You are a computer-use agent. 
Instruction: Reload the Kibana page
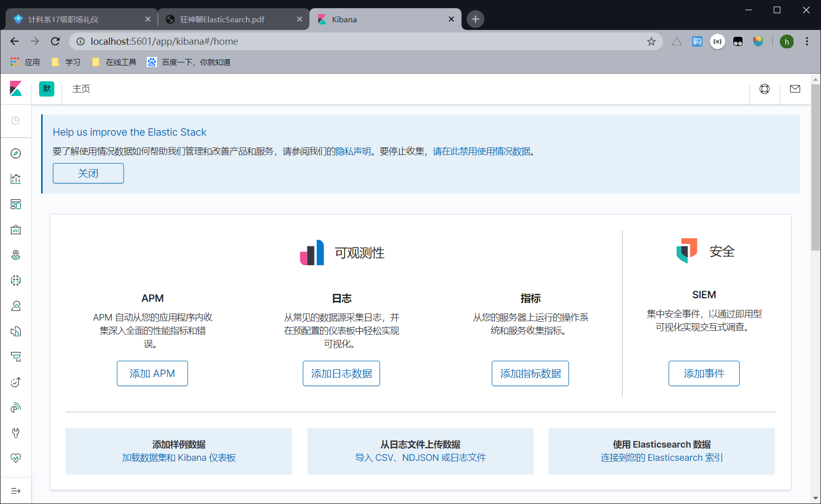[55, 41]
